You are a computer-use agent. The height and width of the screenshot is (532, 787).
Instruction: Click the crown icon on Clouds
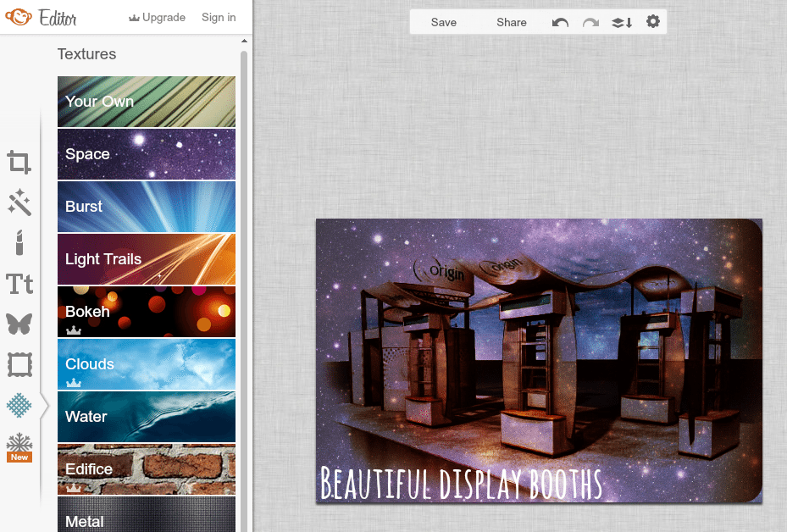[74, 382]
